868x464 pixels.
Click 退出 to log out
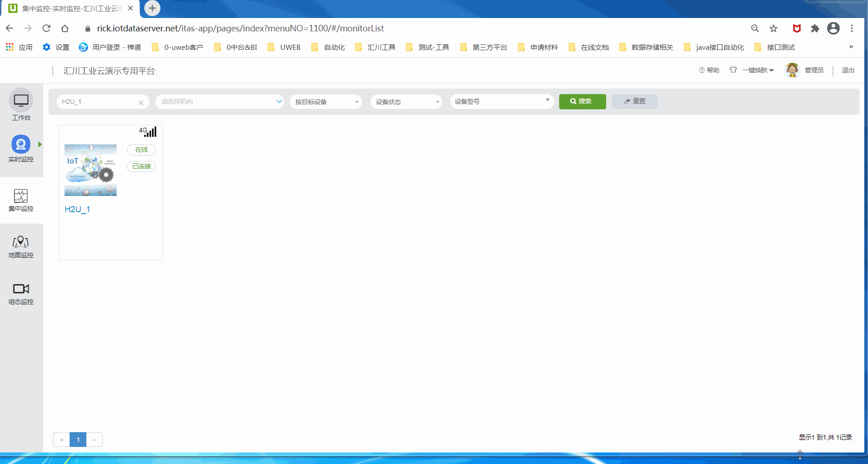point(848,70)
